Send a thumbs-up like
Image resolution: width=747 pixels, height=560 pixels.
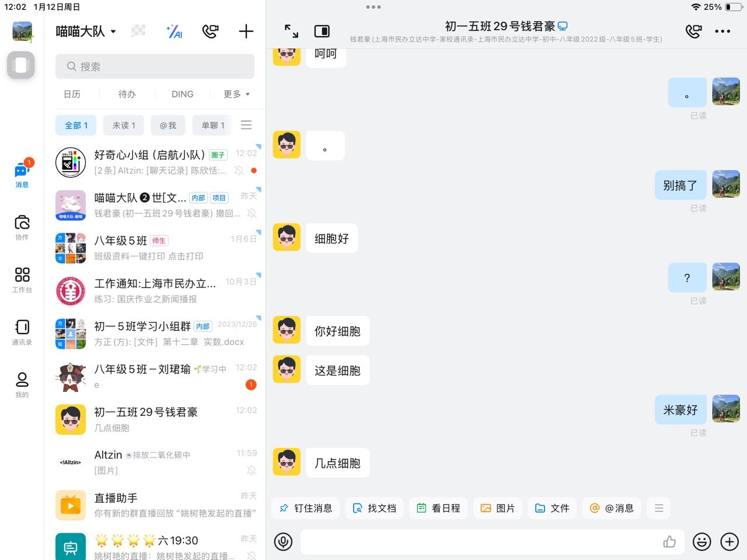click(669, 542)
